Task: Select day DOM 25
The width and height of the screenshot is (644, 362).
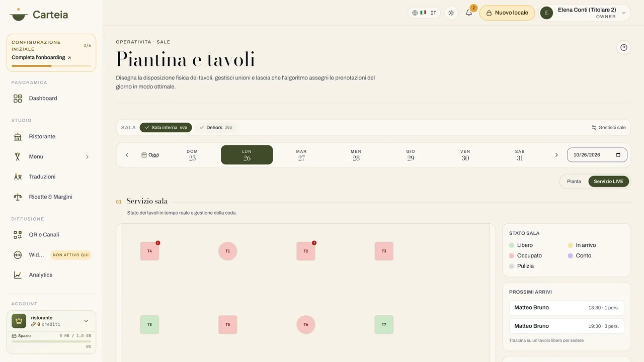Action: [x=192, y=155]
